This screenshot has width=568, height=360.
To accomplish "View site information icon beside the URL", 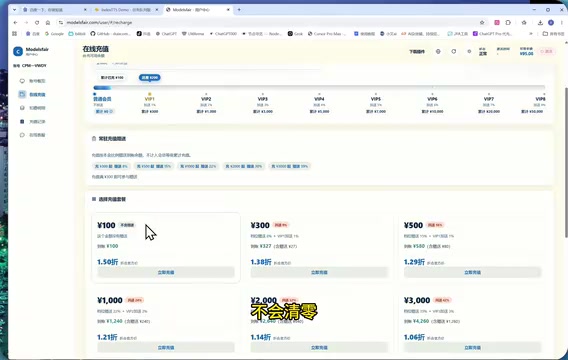I will click(61, 22).
